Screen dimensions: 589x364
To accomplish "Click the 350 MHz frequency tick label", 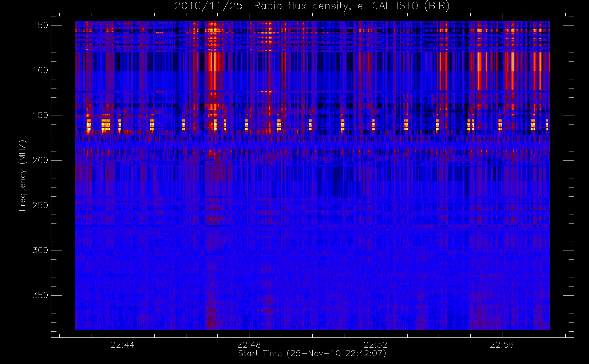I will pos(40,295).
